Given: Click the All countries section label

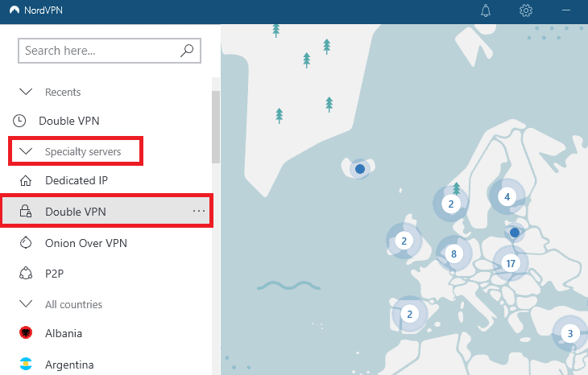Looking at the screenshot, I should click(x=73, y=304).
